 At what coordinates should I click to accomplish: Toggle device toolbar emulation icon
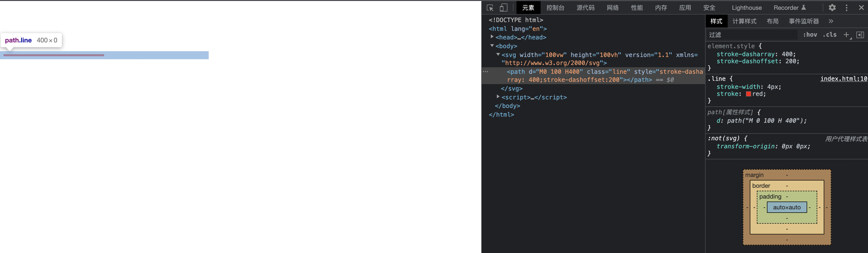[503, 8]
